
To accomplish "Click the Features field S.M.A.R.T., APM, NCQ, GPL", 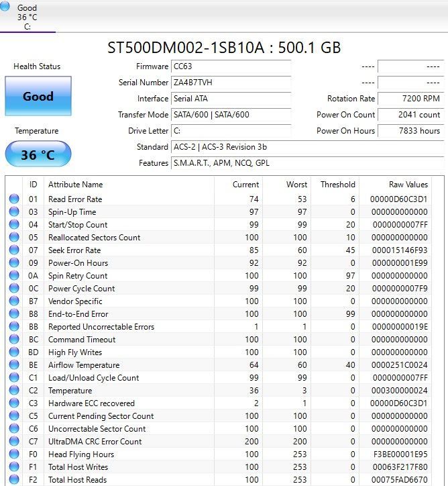I will (x=308, y=163).
